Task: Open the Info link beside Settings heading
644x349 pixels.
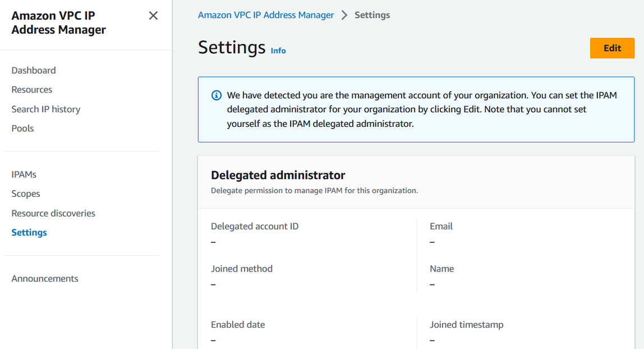Action: pyautogui.click(x=278, y=50)
